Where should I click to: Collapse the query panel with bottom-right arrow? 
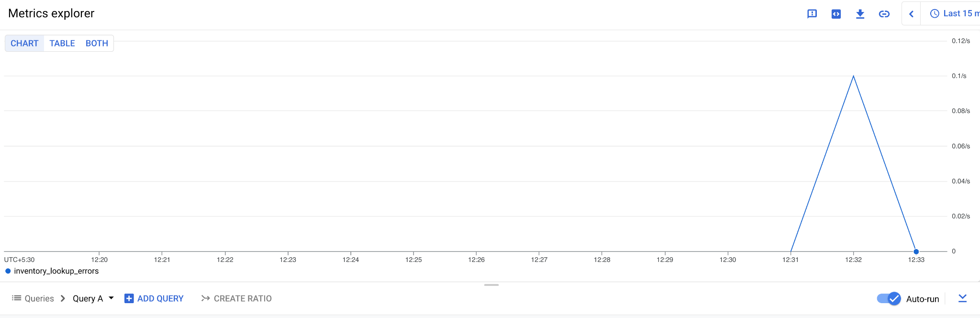pos(962,298)
